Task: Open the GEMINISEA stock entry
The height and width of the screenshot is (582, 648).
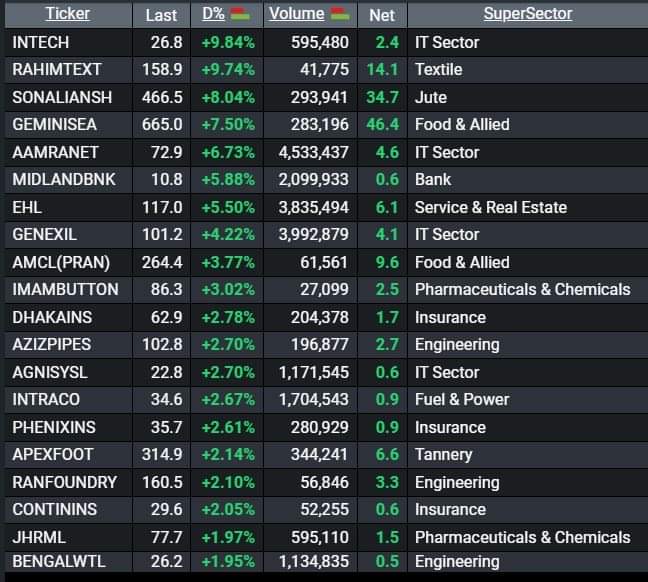Action: [55, 124]
